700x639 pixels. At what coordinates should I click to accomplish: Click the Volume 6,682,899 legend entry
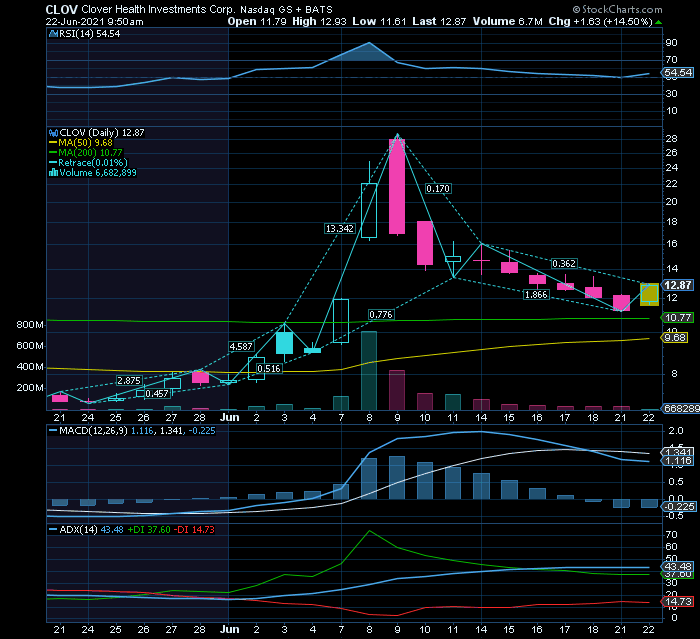coord(98,173)
